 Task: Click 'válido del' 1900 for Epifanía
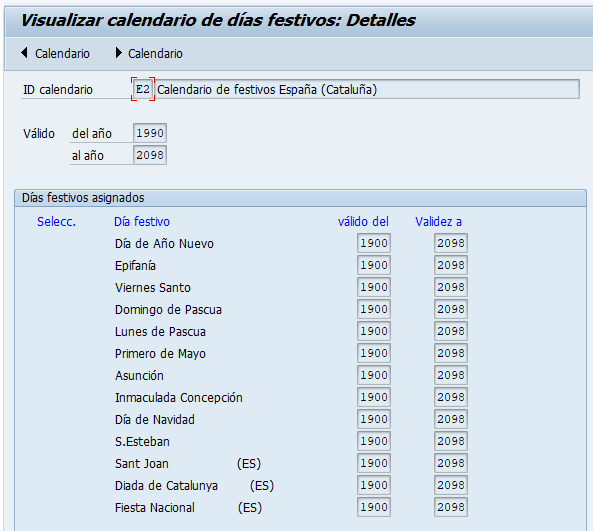(x=374, y=265)
